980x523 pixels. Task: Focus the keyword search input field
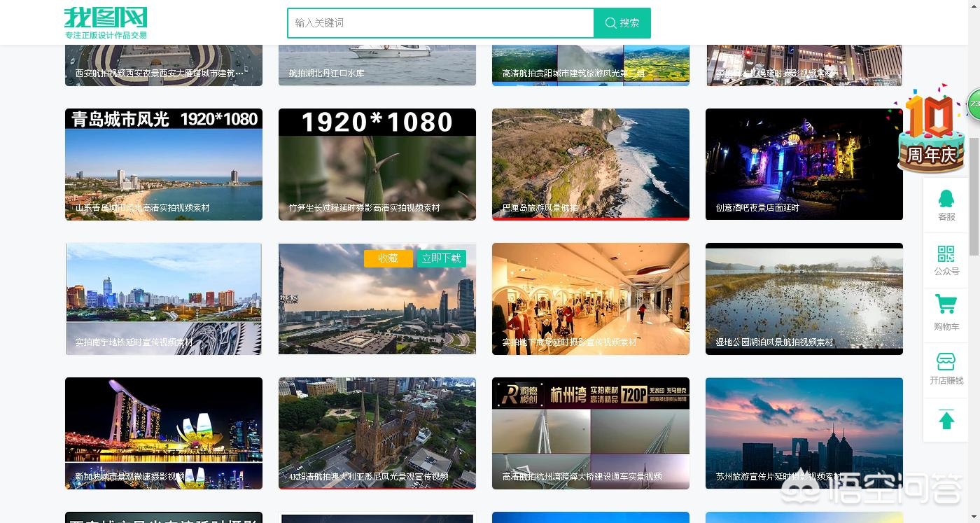pos(440,23)
